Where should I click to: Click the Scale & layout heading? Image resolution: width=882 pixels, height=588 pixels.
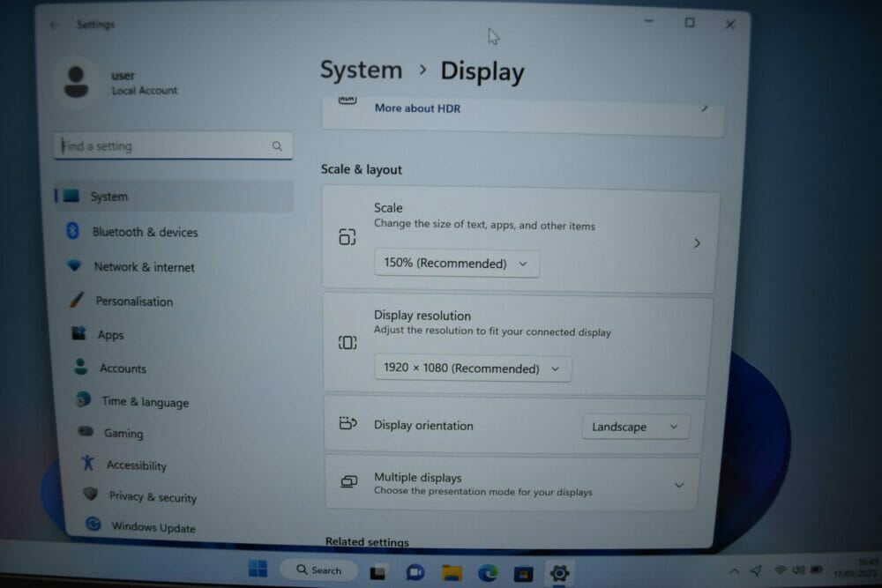(361, 169)
